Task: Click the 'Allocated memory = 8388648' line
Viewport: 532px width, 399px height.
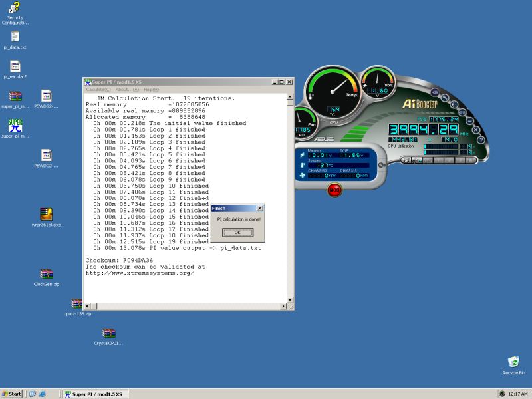Action: coord(145,117)
